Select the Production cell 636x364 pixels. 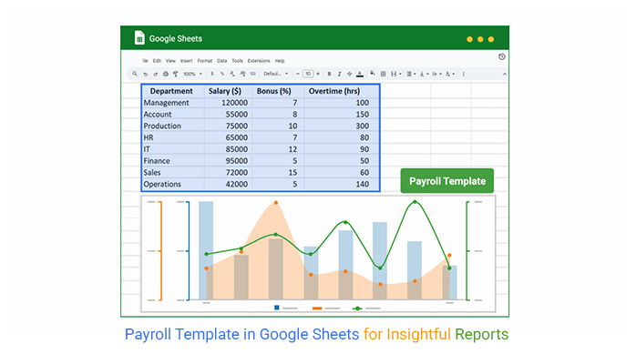[x=173, y=126]
